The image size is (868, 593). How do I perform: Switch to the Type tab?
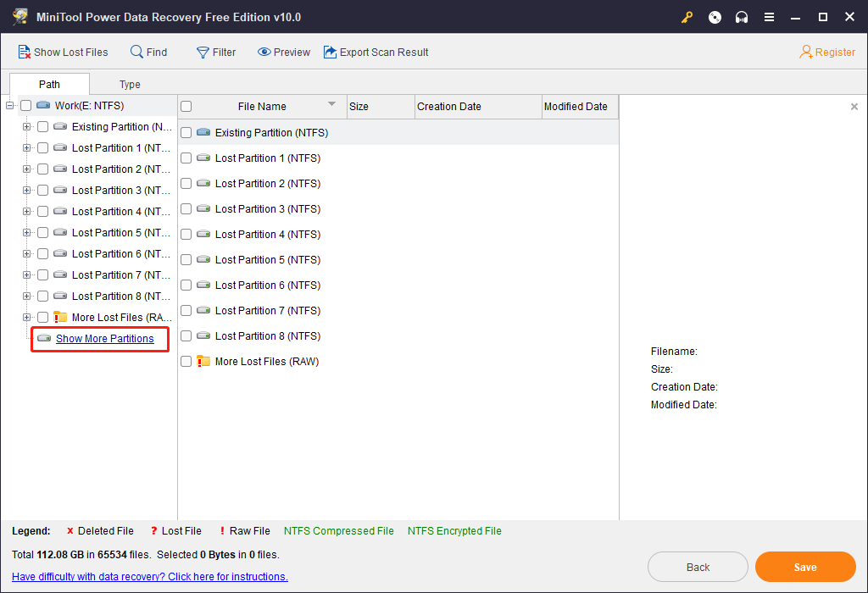tap(130, 85)
